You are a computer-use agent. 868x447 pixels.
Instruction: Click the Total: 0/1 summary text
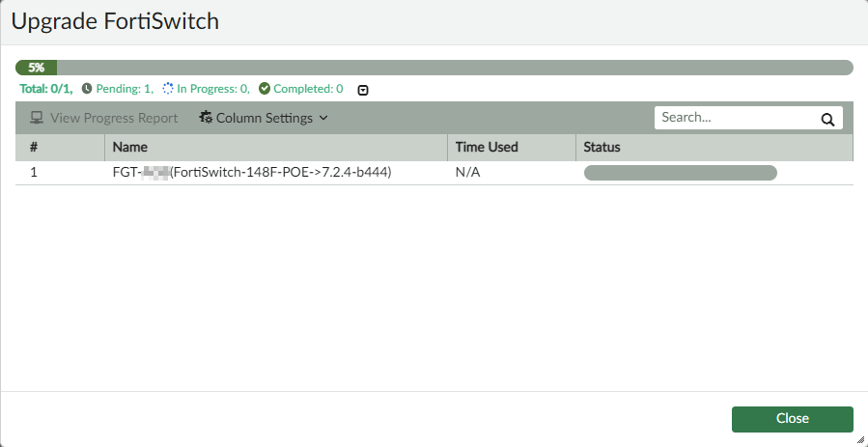46,89
